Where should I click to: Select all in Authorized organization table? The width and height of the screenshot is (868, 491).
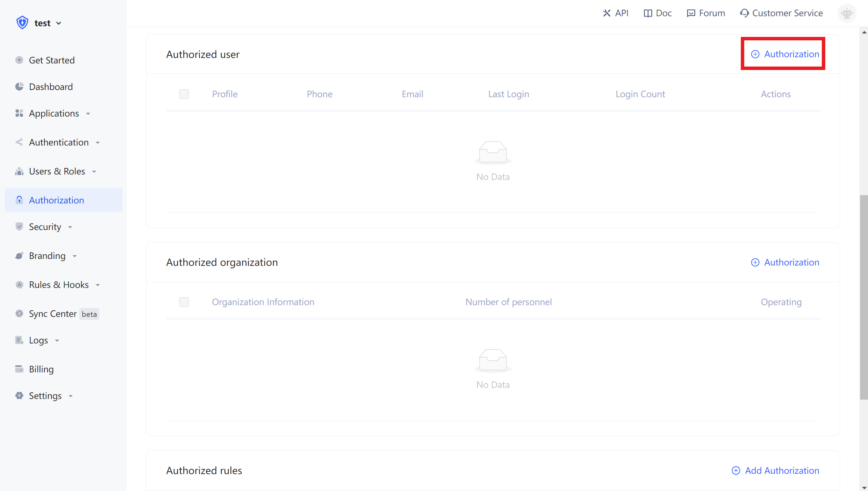coord(184,302)
